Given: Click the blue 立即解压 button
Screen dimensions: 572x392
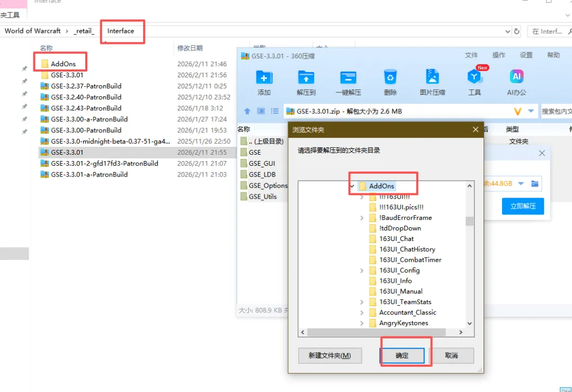Looking at the screenshot, I should (x=523, y=206).
